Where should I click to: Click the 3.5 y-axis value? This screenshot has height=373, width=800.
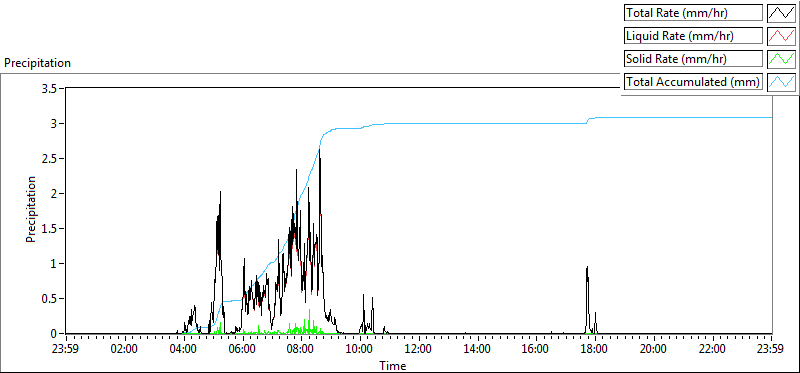click(49, 88)
